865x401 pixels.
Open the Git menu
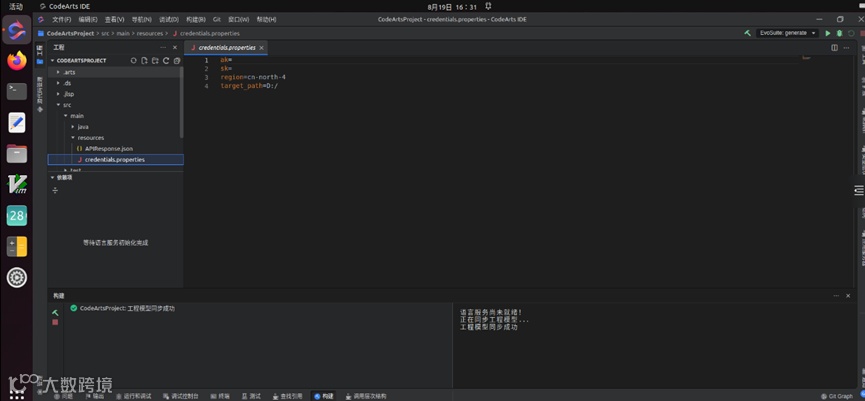tap(217, 19)
